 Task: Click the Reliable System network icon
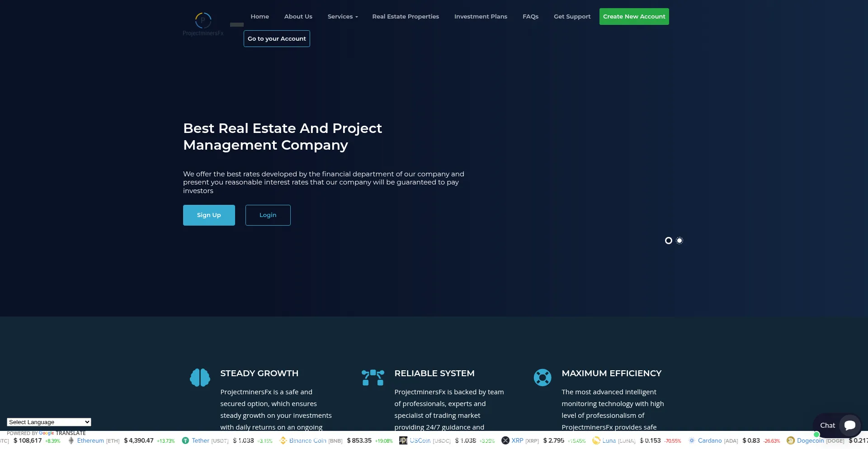click(x=373, y=378)
